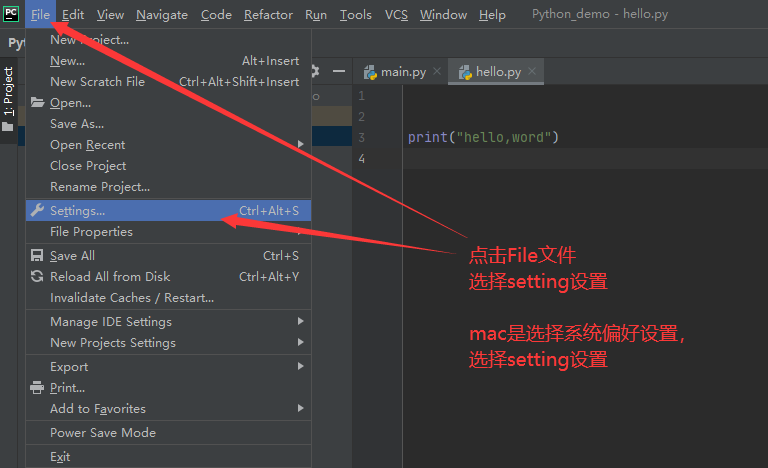The width and height of the screenshot is (768, 468).
Task: Click the Reload All from Disk icon
Action: pyautogui.click(x=37, y=276)
